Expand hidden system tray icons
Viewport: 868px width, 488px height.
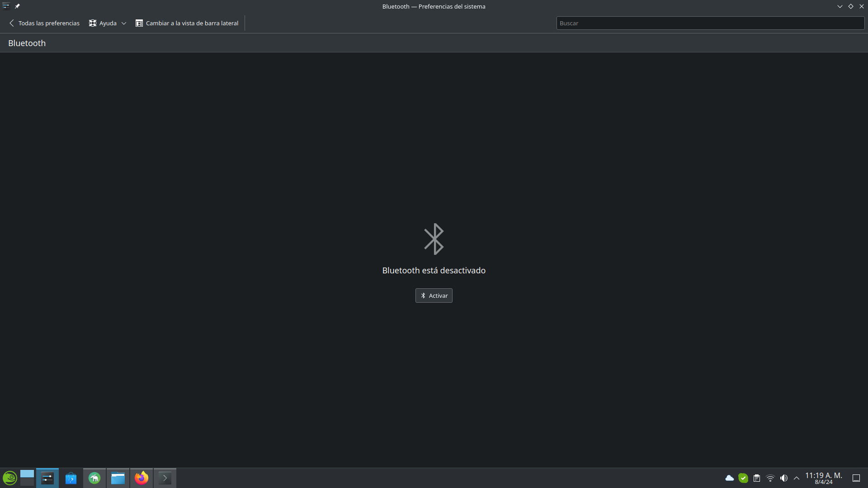click(x=797, y=478)
